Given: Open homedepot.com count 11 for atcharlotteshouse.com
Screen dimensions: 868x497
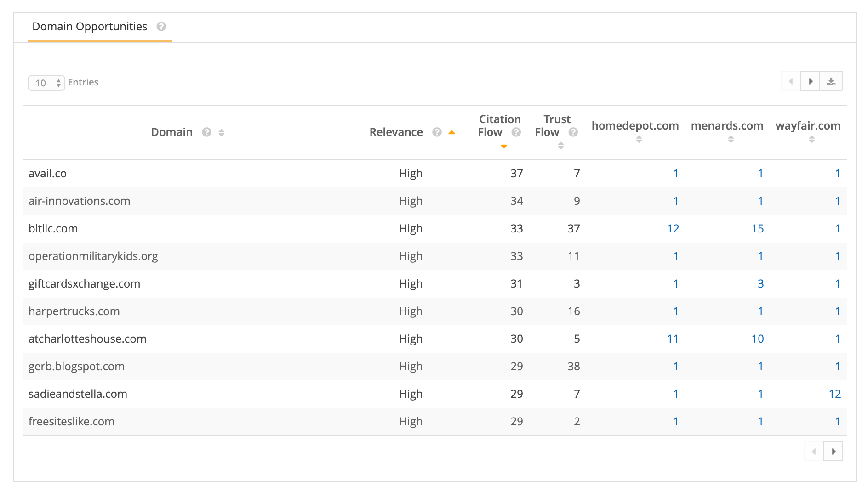Looking at the screenshot, I should pyautogui.click(x=673, y=339).
